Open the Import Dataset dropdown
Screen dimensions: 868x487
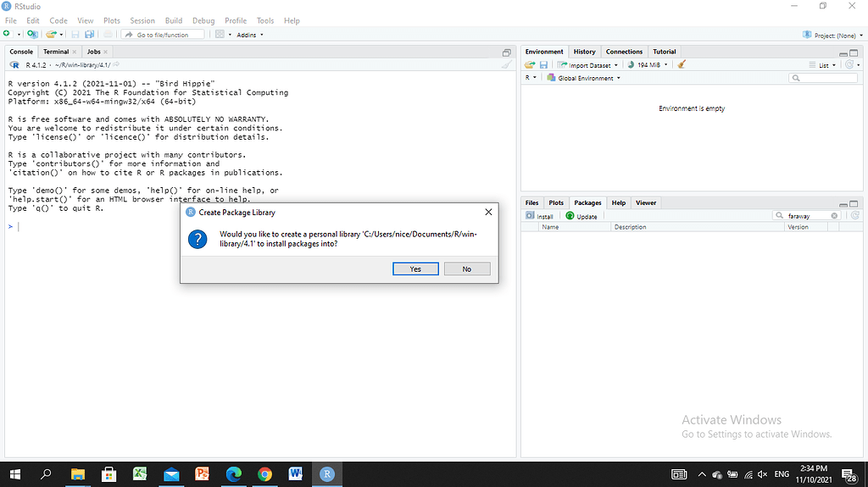588,64
